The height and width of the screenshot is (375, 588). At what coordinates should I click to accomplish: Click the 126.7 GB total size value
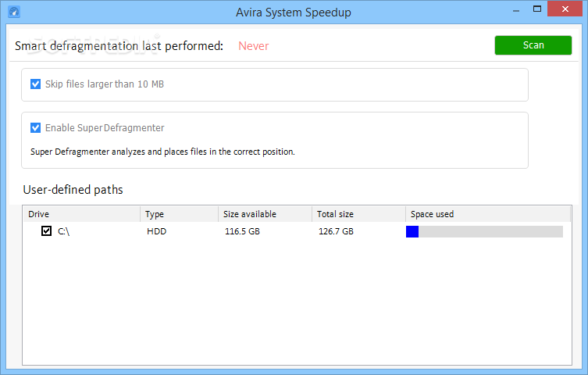click(x=336, y=231)
